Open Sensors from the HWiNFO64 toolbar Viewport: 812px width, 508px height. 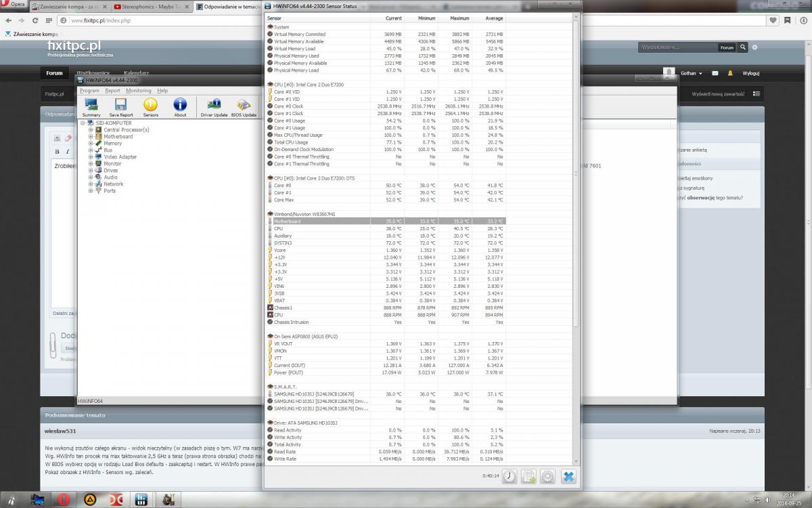150,106
